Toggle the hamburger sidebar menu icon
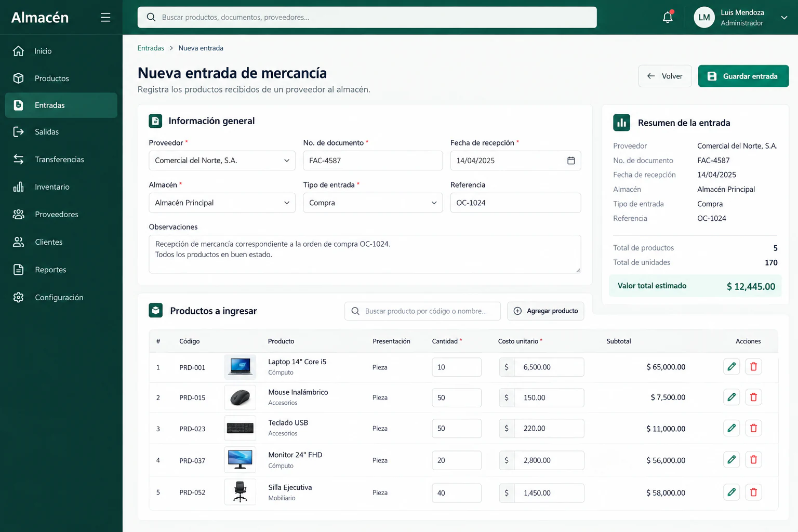This screenshot has height=532, width=798. point(105,18)
